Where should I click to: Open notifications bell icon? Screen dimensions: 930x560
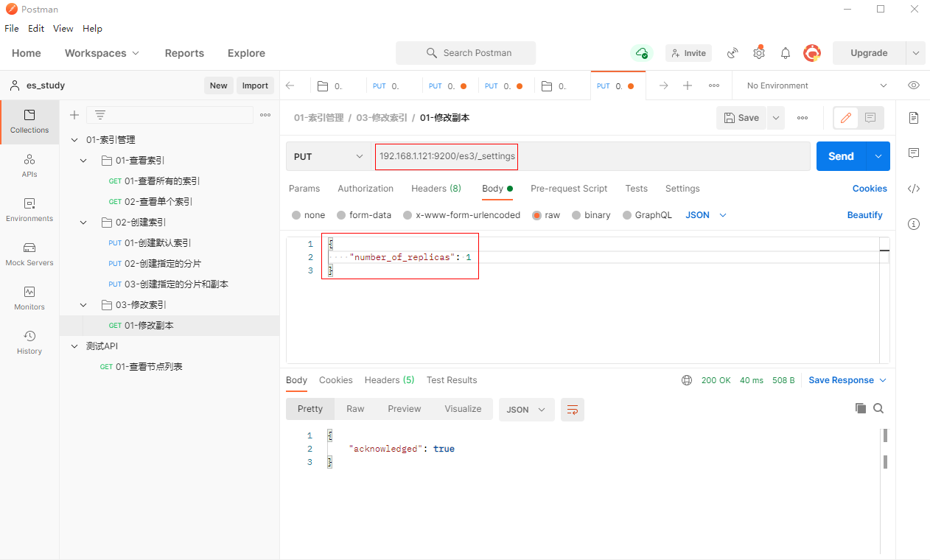coord(786,53)
